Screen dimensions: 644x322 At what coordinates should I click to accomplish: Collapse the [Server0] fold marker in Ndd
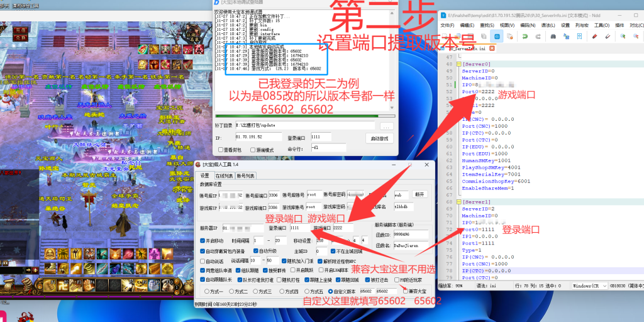click(x=458, y=65)
